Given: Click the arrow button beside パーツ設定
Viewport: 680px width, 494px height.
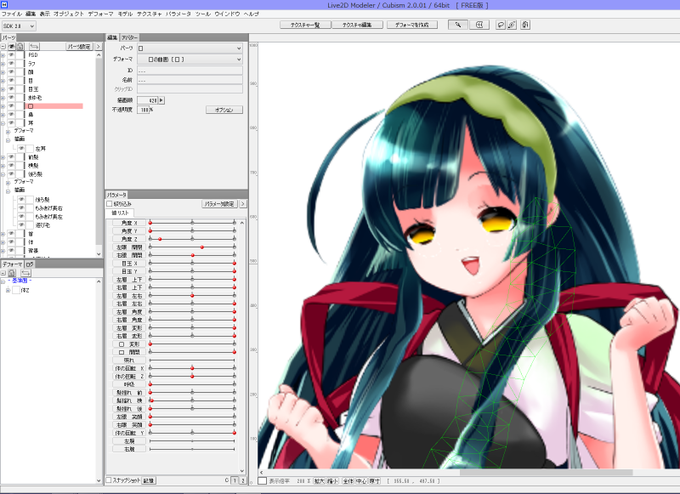Looking at the screenshot, I should pos(98,46).
